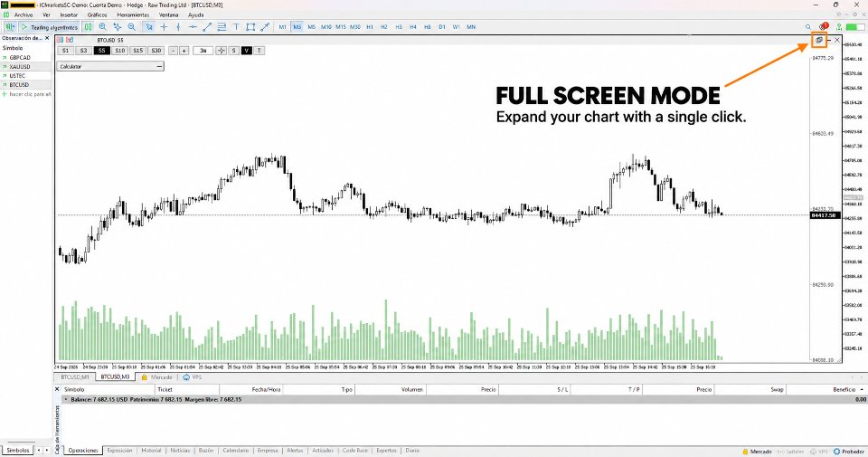
Task: Select the arrow objects tool
Action: coord(265,26)
